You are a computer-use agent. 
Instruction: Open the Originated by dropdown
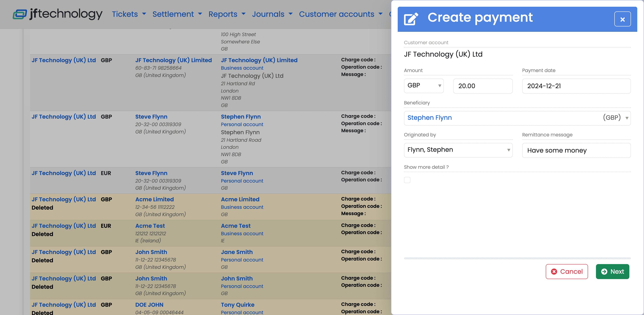point(458,150)
